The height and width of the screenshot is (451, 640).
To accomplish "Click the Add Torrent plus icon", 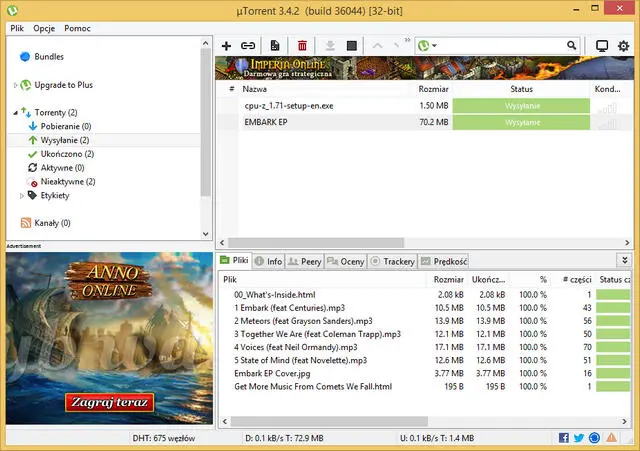I will (x=226, y=46).
